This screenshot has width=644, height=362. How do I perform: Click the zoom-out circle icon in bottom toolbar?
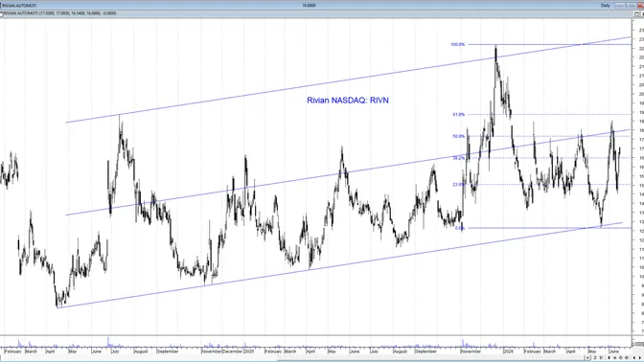coord(627,357)
